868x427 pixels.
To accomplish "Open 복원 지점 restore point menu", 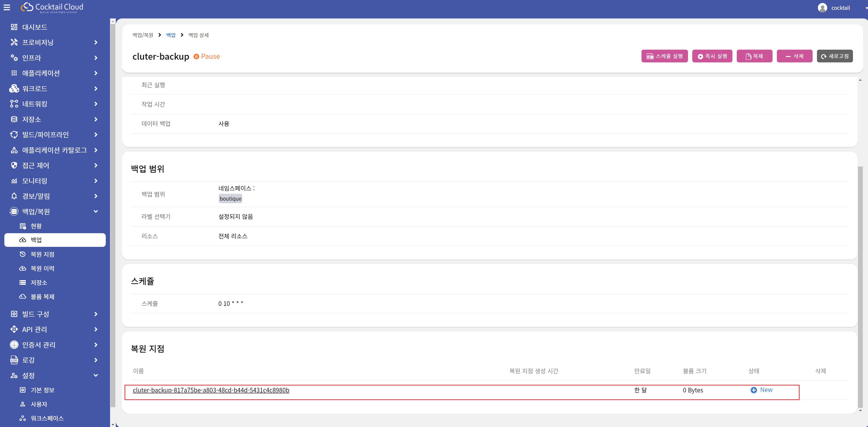I will click(42, 254).
